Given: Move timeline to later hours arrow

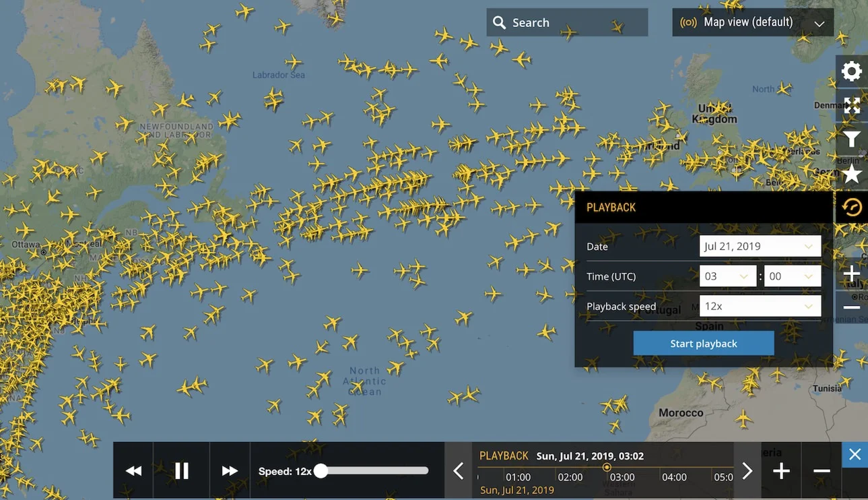Looking at the screenshot, I should point(747,471).
